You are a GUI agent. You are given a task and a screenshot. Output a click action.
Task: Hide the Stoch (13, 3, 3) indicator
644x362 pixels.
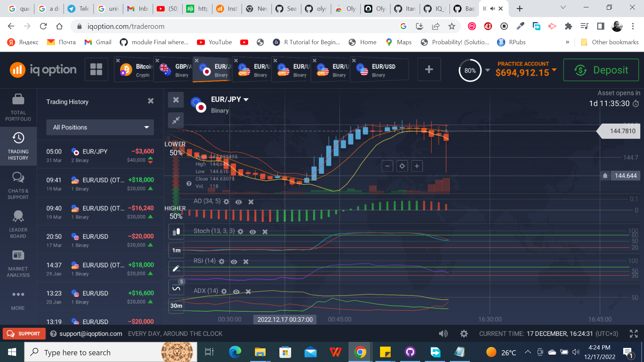click(x=253, y=231)
